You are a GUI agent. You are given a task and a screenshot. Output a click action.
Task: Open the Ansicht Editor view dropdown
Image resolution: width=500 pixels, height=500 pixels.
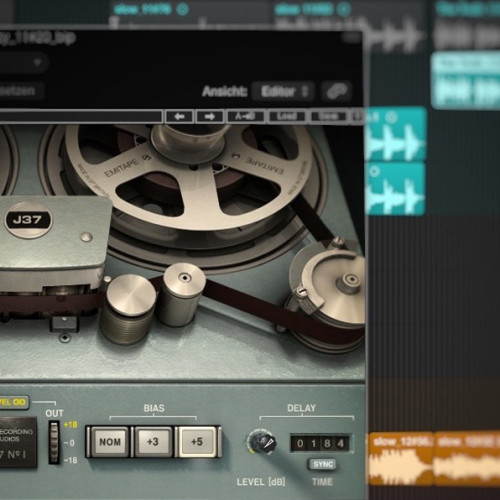283,91
